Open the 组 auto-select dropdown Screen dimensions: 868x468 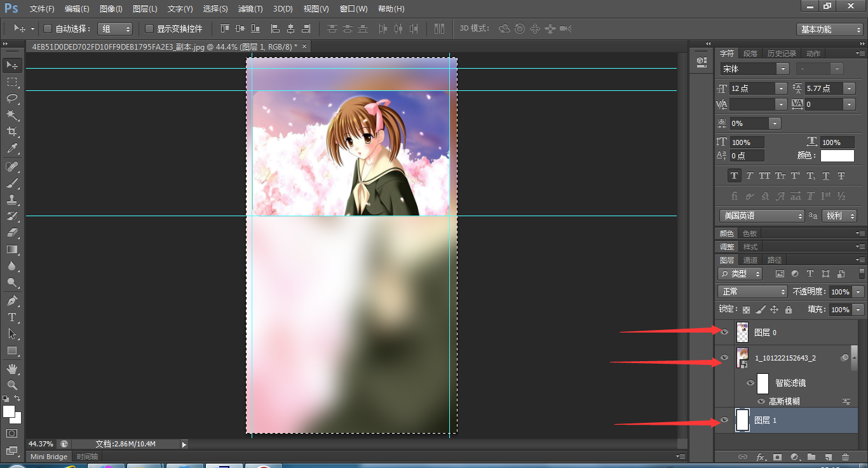coord(115,29)
